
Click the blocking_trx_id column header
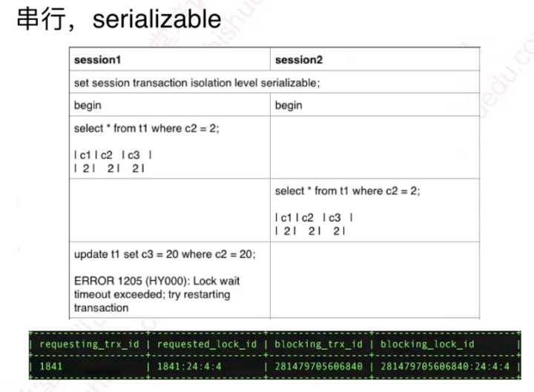click(317, 344)
